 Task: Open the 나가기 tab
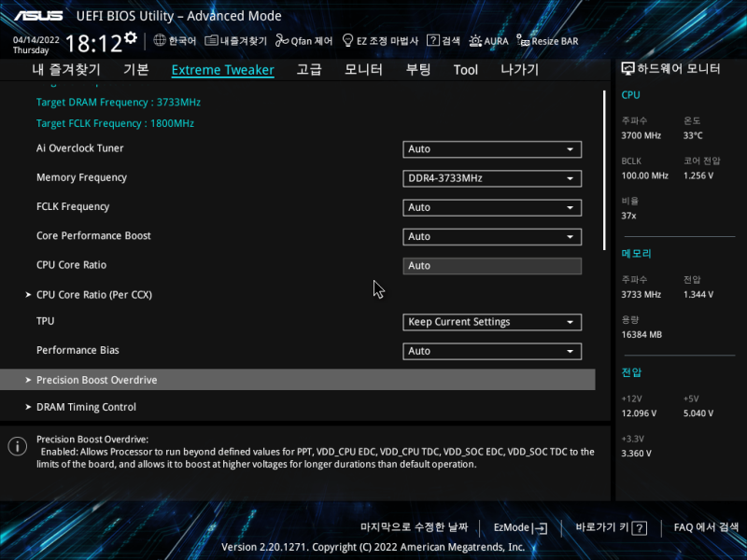coord(520,69)
